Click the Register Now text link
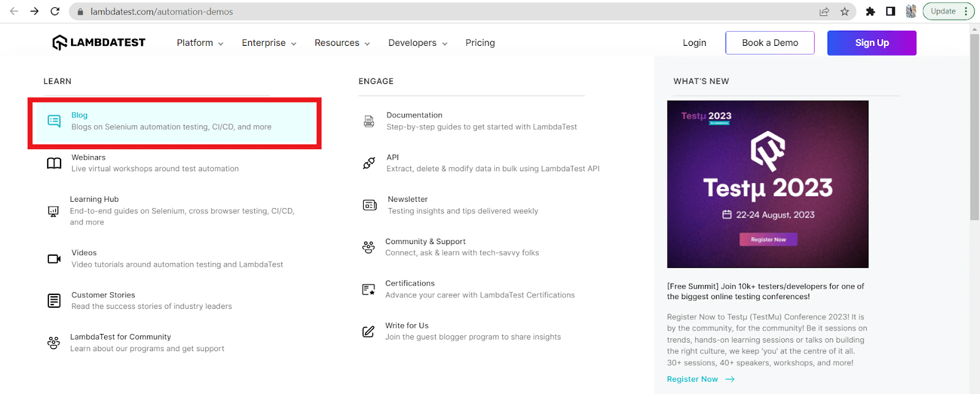The image size is (980, 394). pyautogui.click(x=692, y=379)
